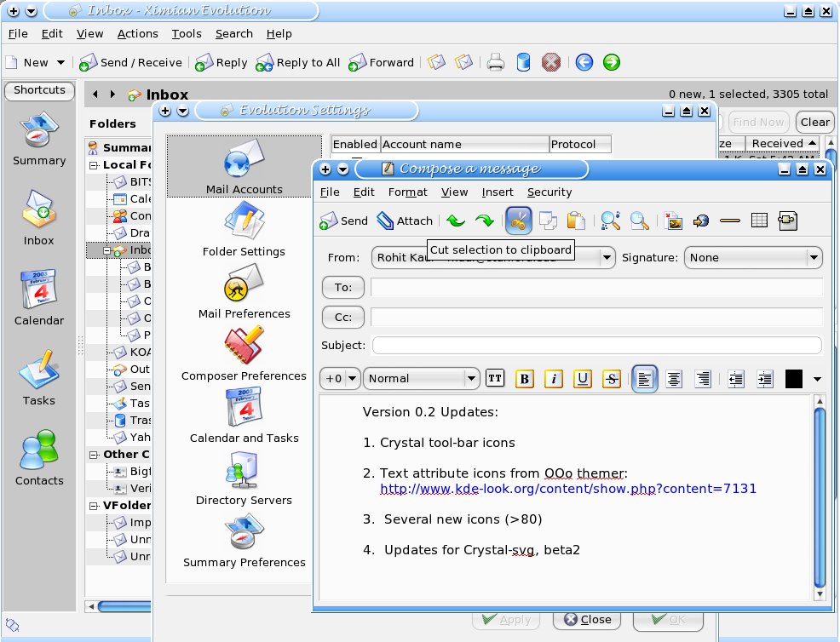
Task: Collapse the Local Folders tree node
Action: [94, 165]
